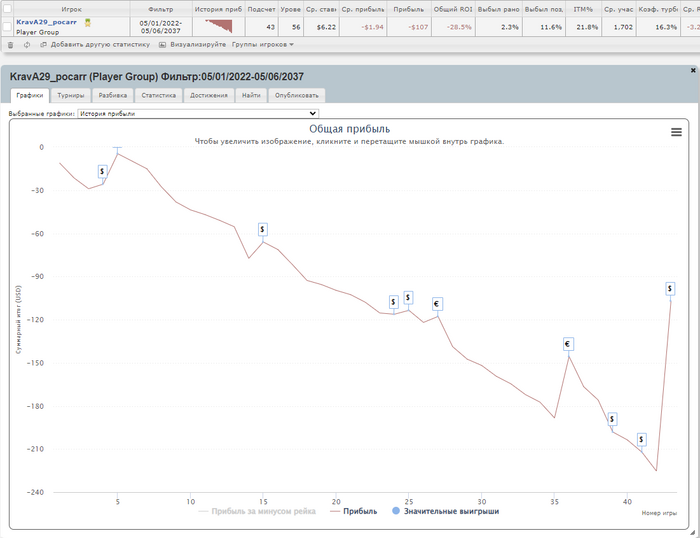
Task: Sort by the 'Фильтр' column header
Action: [x=161, y=9]
